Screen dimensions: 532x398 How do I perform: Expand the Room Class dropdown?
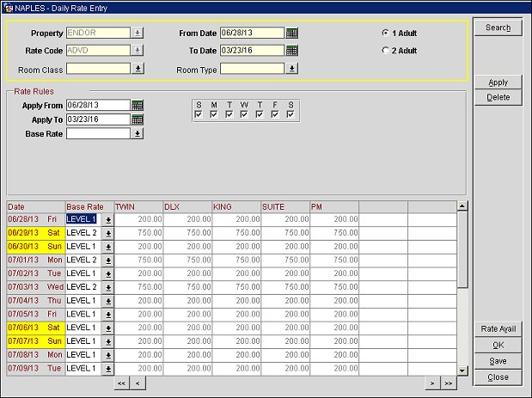click(x=138, y=69)
